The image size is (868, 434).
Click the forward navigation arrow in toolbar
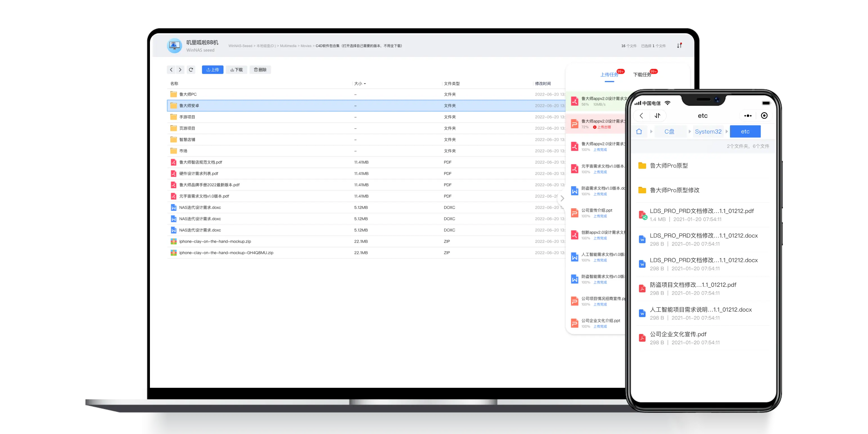click(180, 70)
